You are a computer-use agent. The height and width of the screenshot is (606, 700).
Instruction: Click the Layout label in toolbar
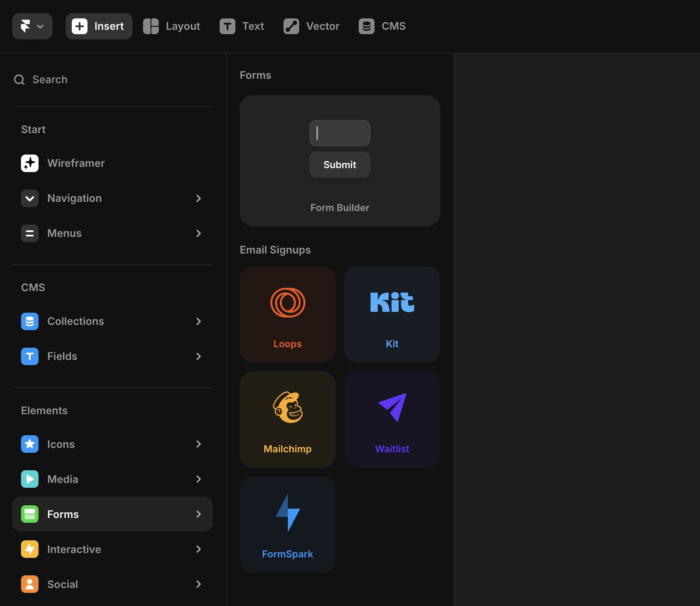coord(183,26)
